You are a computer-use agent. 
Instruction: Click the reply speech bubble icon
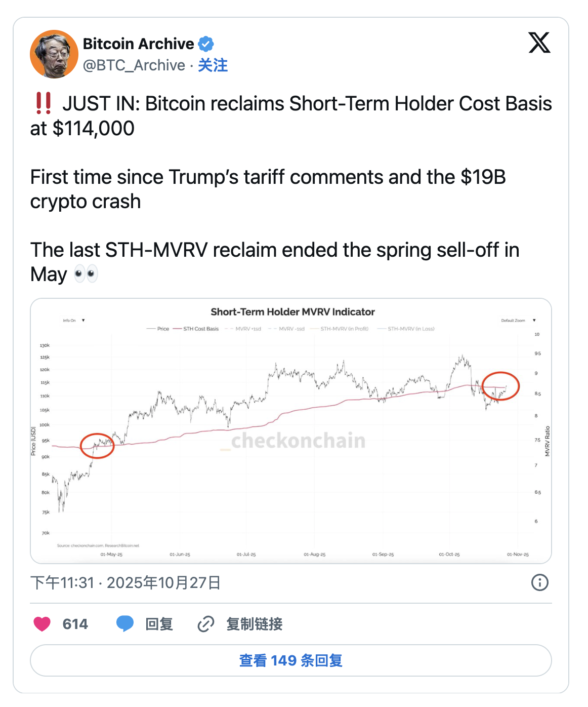125,624
